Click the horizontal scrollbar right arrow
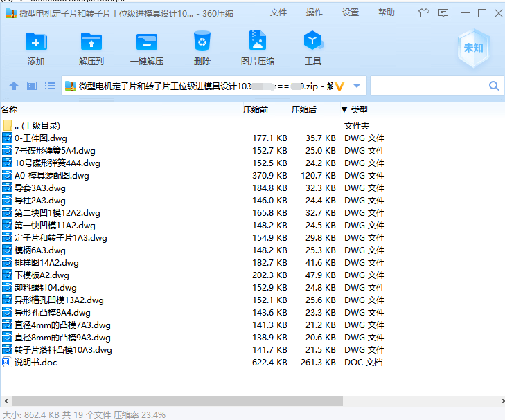This screenshot has width=505, height=420. pos(502,401)
